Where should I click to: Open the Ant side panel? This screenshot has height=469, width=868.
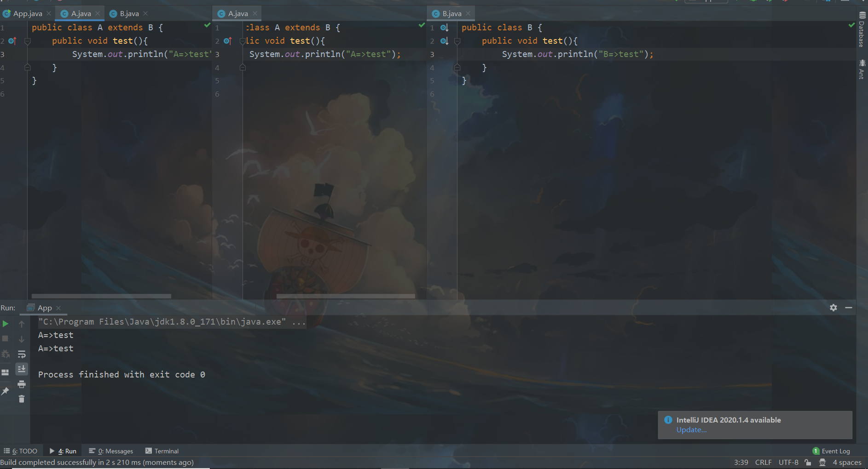[862, 69]
